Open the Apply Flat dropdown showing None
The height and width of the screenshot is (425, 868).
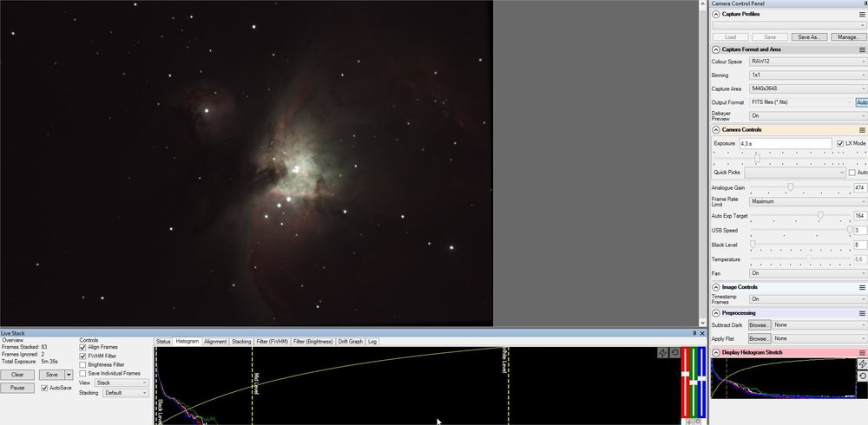[820, 338]
